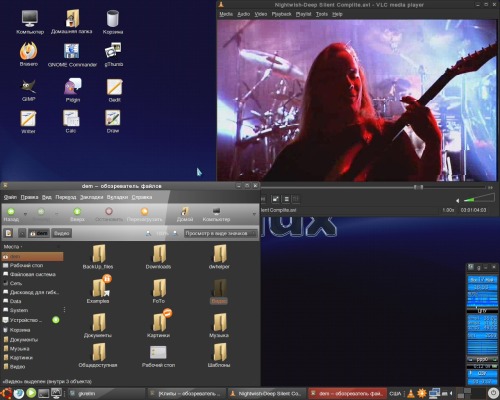
Task: Click the Видео path button in location bar
Action: (61, 233)
